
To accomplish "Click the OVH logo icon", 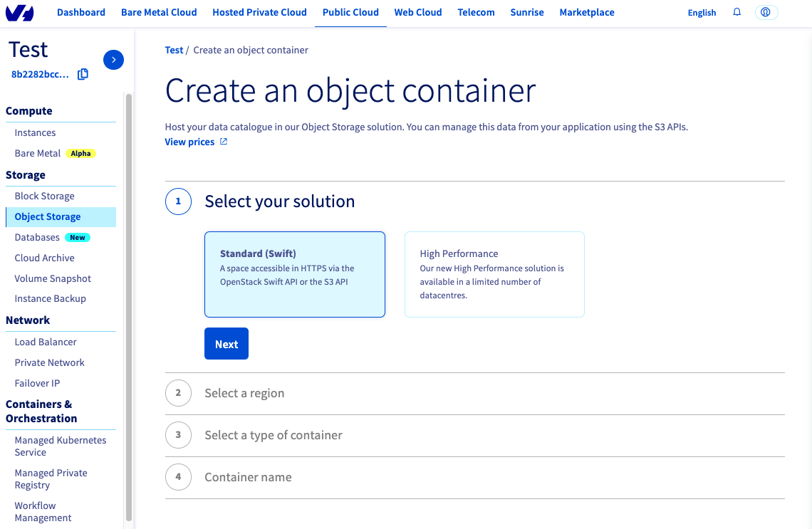I will coord(20,13).
